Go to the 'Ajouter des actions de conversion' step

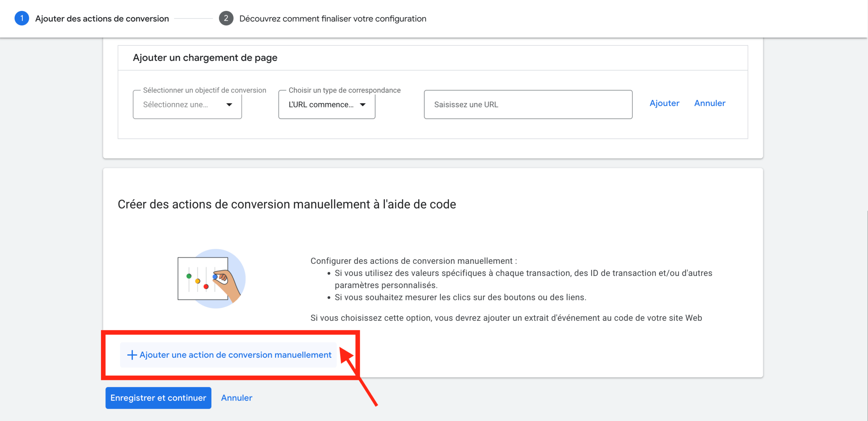click(102, 19)
